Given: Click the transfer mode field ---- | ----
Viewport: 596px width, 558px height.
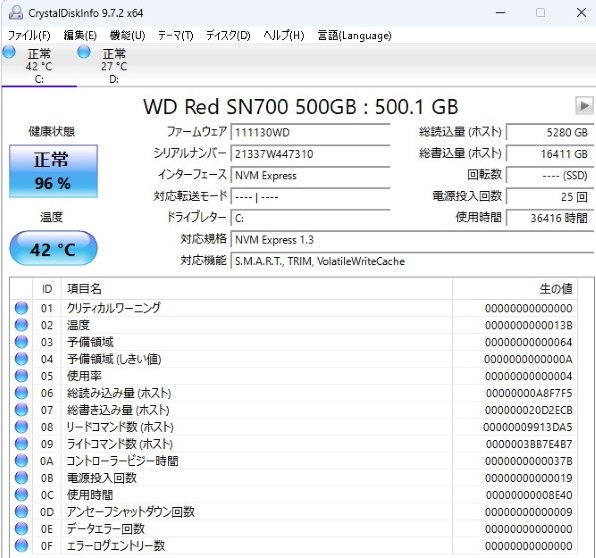Looking at the screenshot, I should coord(310,197).
